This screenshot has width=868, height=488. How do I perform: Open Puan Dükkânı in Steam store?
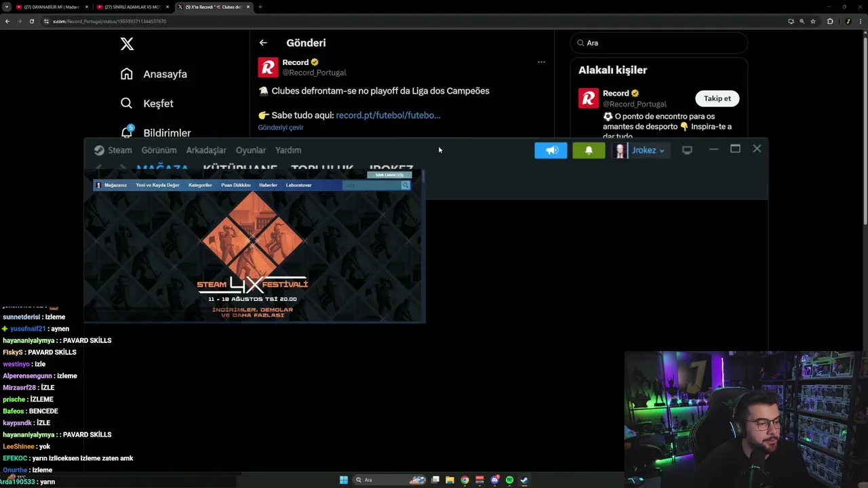coord(235,185)
